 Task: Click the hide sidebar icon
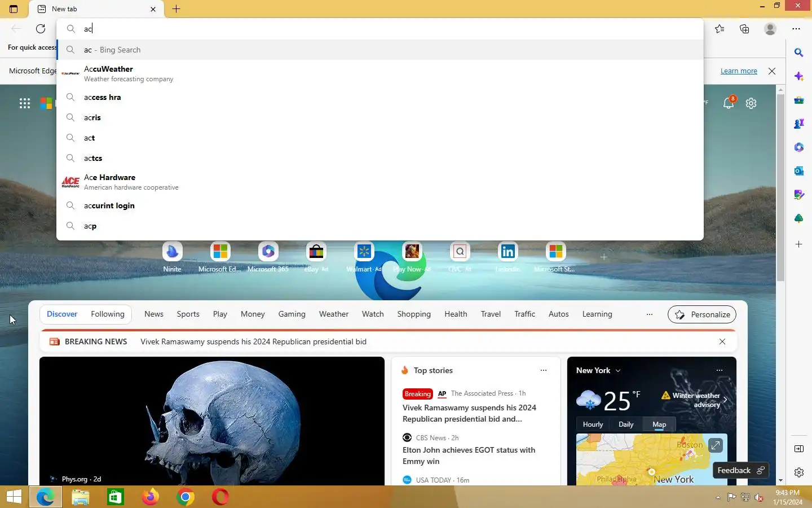pyautogui.click(x=798, y=449)
